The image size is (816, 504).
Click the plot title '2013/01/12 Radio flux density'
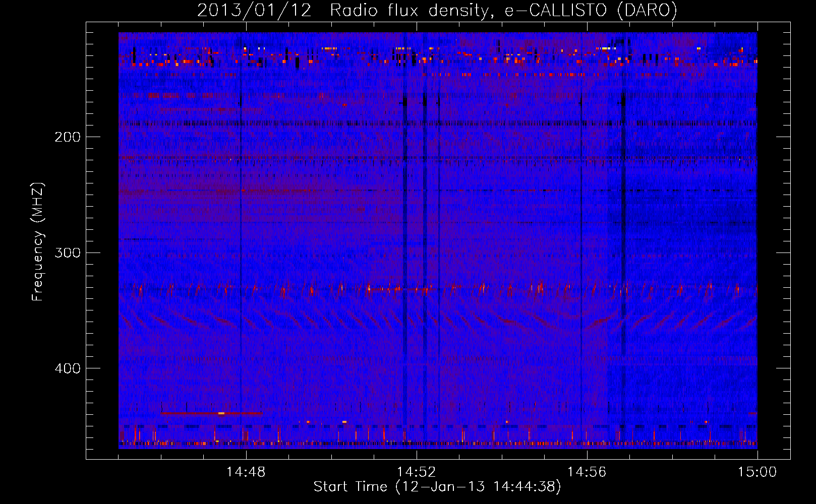tap(437, 10)
